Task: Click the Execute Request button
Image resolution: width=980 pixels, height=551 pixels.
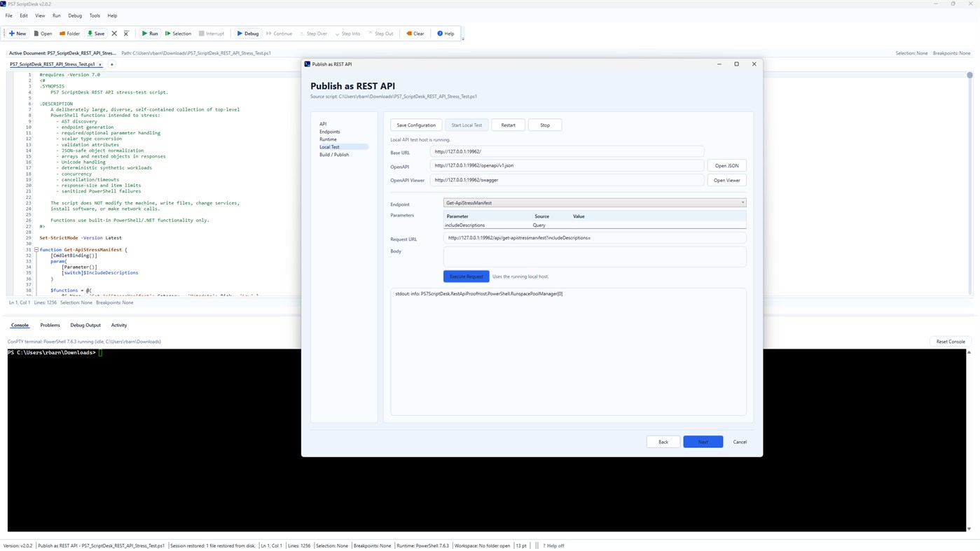Action: click(467, 277)
